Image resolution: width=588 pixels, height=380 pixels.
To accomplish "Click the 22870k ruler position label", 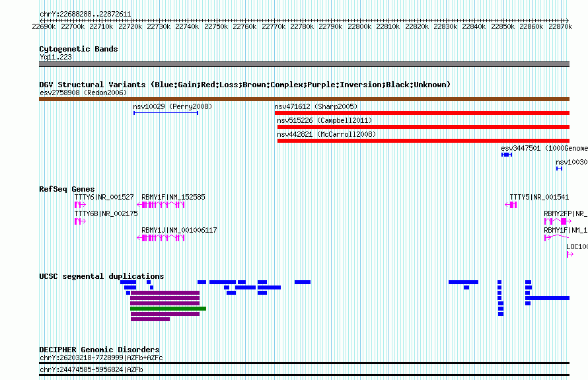I will point(560,26).
